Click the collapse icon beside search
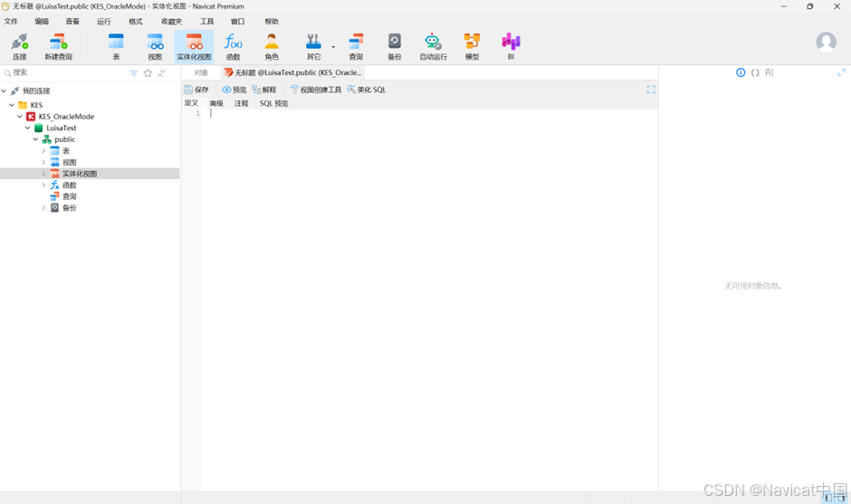This screenshot has width=851, height=504. coord(161,72)
